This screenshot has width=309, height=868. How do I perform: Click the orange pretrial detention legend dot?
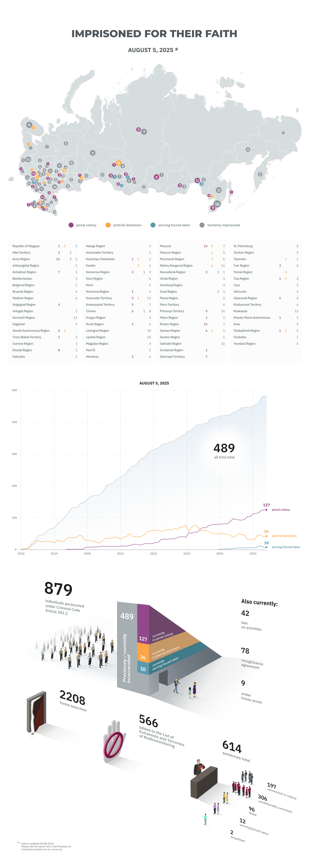pyautogui.click(x=108, y=225)
